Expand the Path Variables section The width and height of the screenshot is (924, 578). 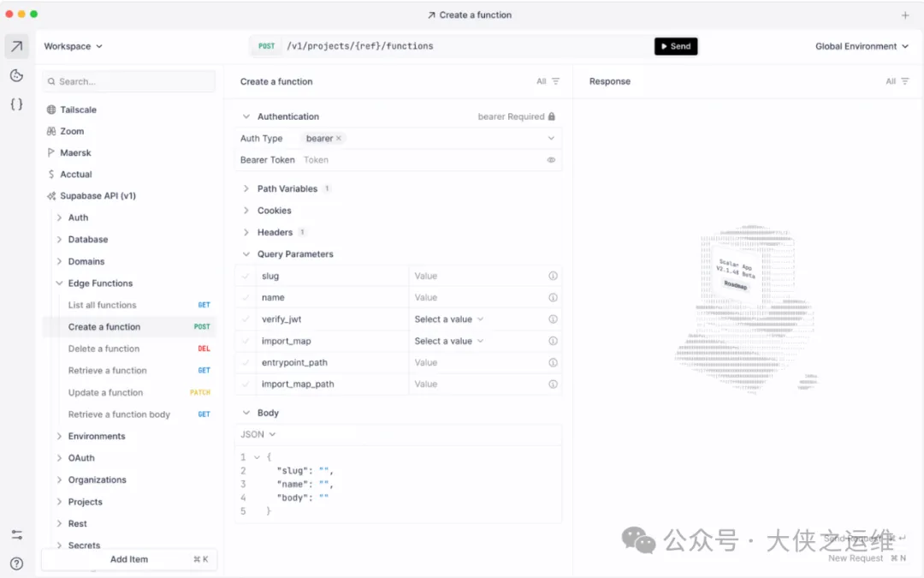pyautogui.click(x=246, y=188)
